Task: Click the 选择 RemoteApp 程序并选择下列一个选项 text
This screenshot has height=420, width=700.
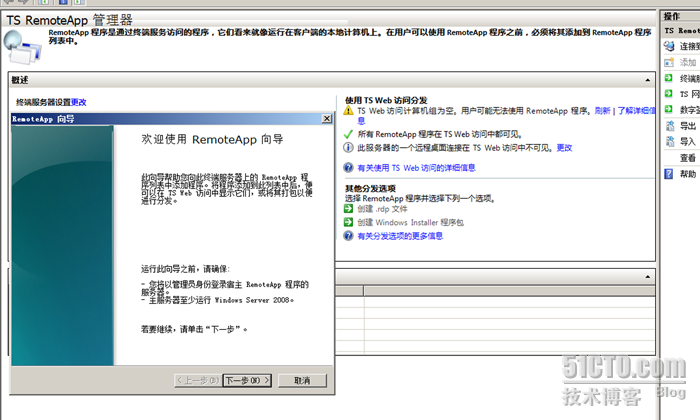Action: [x=420, y=199]
